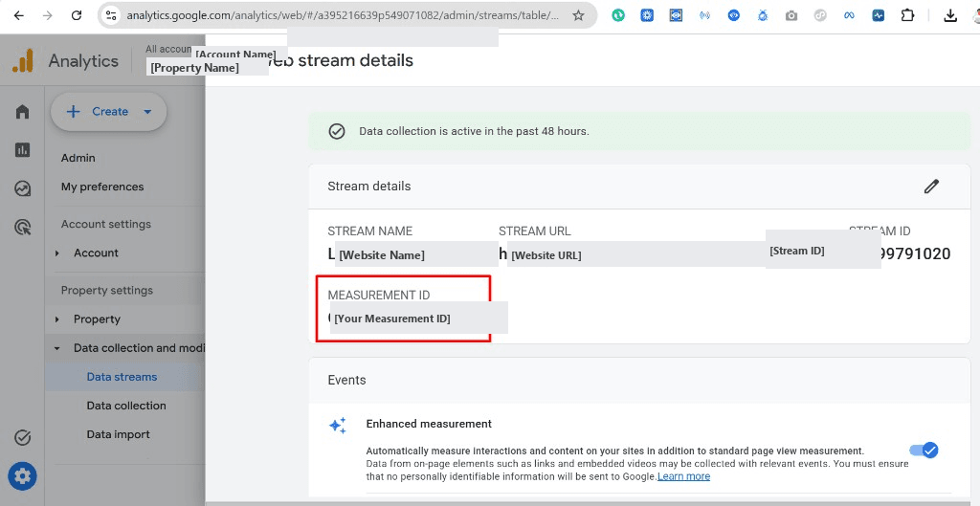The height and width of the screenshot is (506, 980).
Task: Collapse Data collection and modification section
Action: pos(56,348)
